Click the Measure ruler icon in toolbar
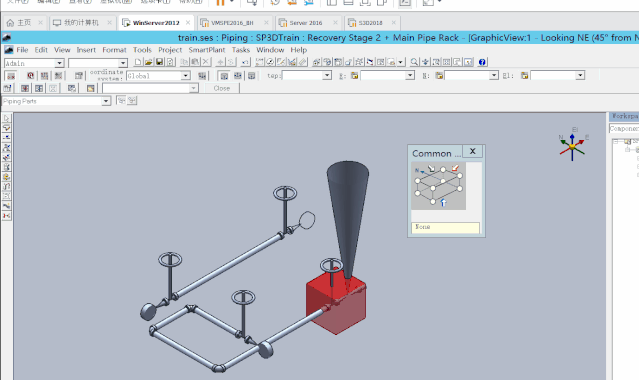The image size is (639, 380). click(302, 62)
